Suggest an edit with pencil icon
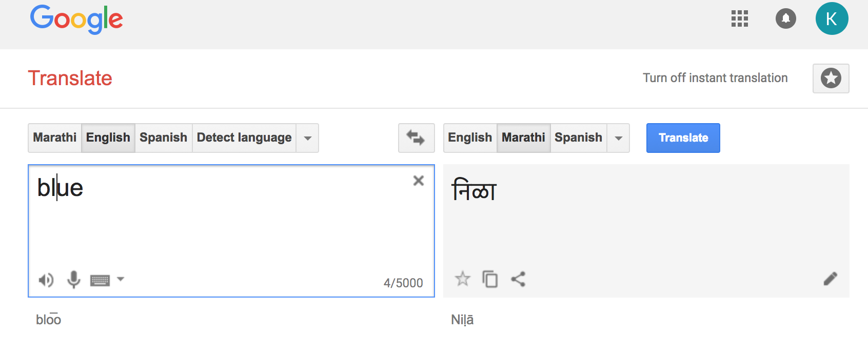 click(830, 279)
